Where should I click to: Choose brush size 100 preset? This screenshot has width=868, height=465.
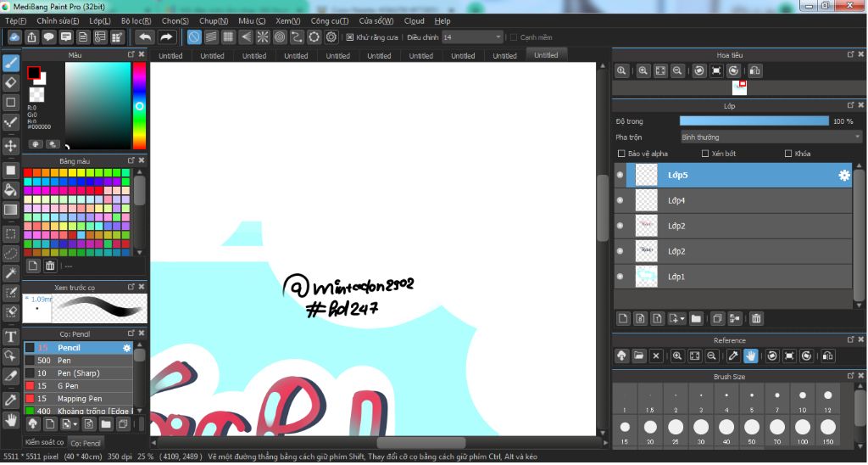[x=802, y=431]
